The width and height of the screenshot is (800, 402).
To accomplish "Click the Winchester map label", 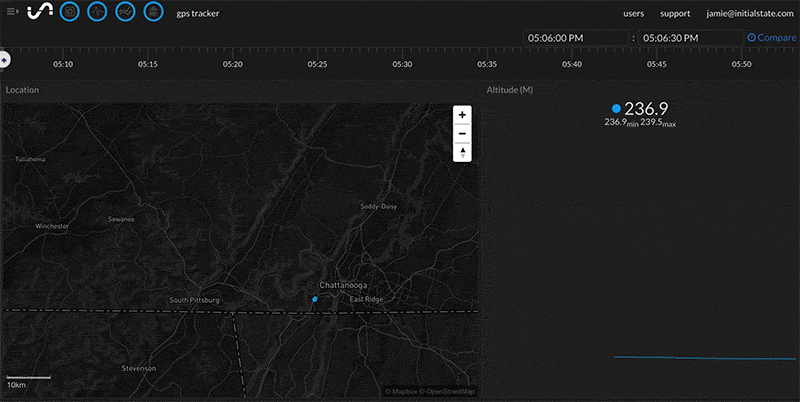I will (52, 226).
